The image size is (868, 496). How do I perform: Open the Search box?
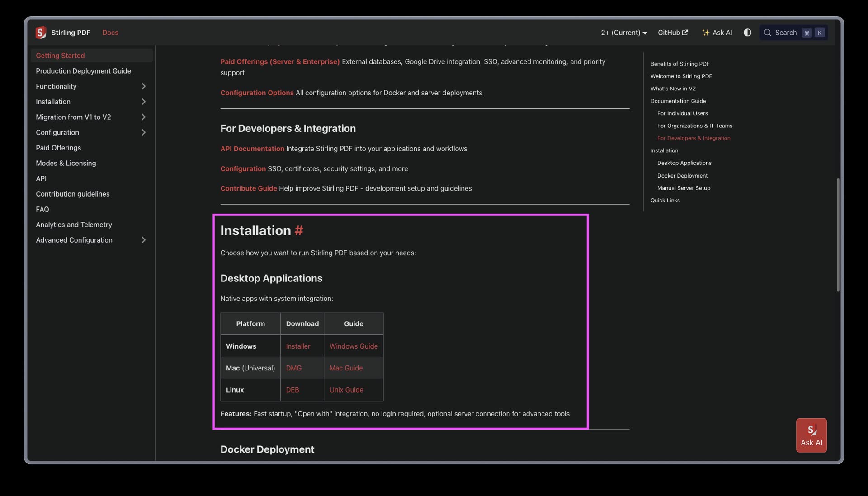coord(794,33)
